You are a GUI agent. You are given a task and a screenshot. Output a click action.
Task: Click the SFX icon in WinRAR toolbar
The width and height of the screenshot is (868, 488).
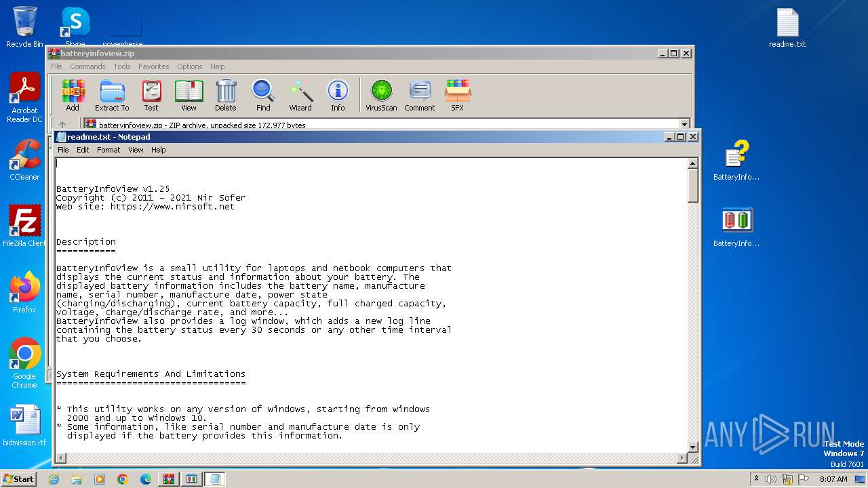pos(458,95)
